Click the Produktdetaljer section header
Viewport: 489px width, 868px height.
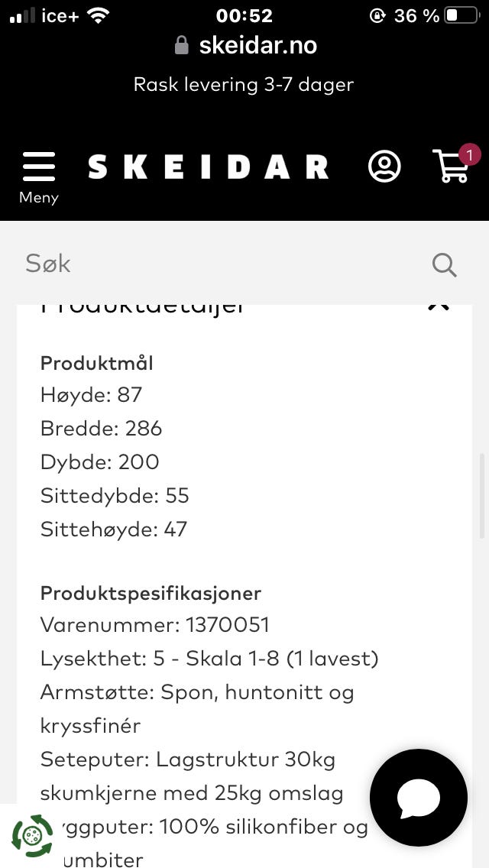point(143,307)
